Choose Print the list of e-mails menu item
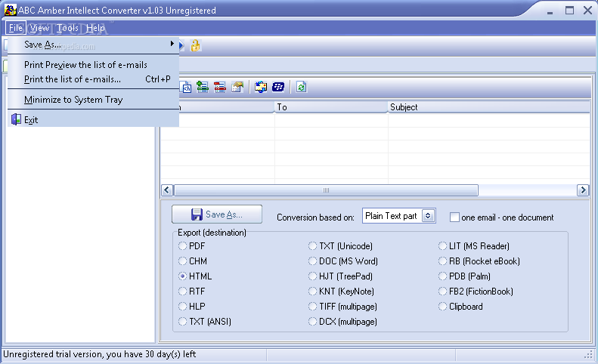This screenshot has width=598, height=364. (93, 79)
